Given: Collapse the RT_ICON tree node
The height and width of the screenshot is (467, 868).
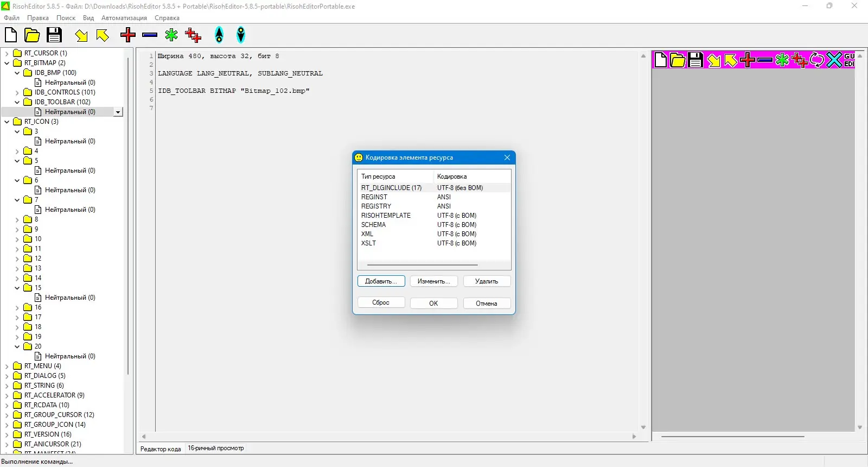Looking at the screenshot, I should pos(7,122).
